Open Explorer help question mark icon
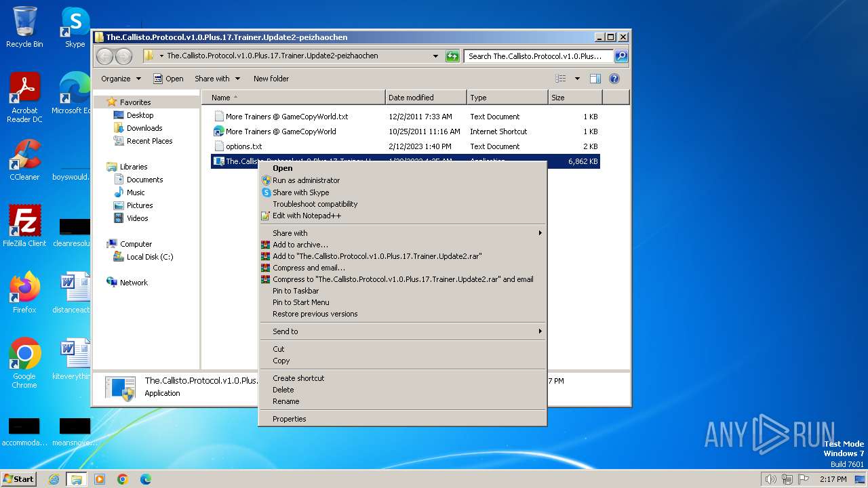 [x=614, y=79]
